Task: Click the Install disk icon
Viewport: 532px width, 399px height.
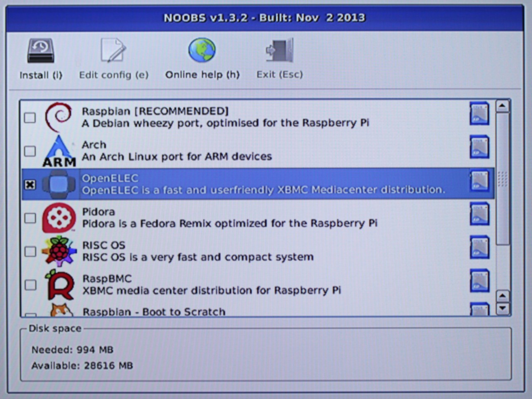Action: point(41,51)
